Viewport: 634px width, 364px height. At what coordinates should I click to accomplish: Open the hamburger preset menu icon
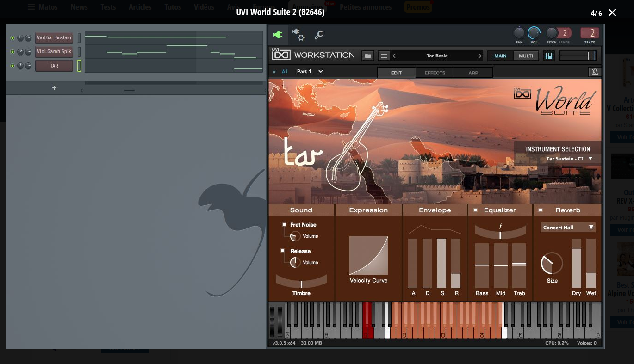pyautogui.click(x=384, y=56)
